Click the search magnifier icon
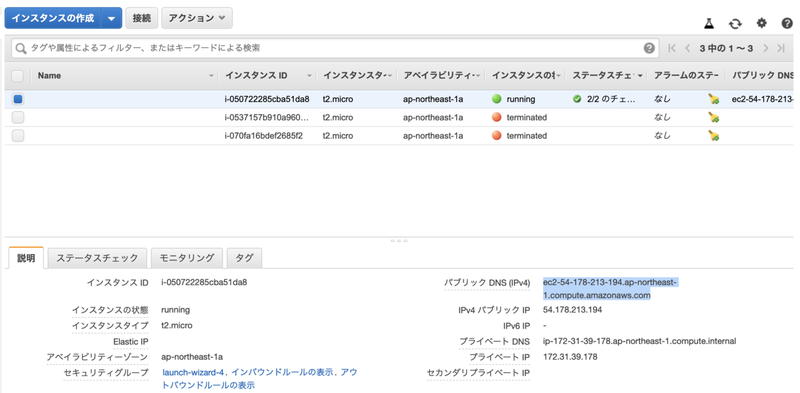The image size is (800, 393). (x=20, y=48)
